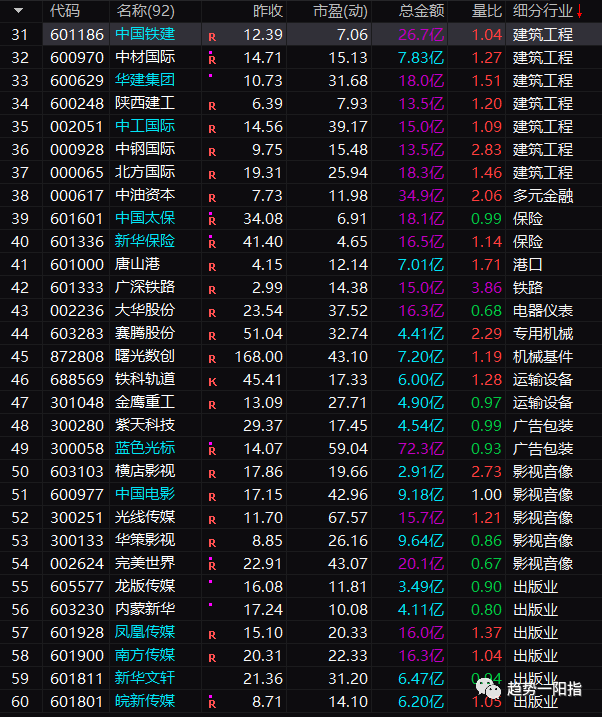Select stock name 内蒙新华
The height and width of the screenshot is (717, 602).
pyautogui.click(x=145, y=609)
